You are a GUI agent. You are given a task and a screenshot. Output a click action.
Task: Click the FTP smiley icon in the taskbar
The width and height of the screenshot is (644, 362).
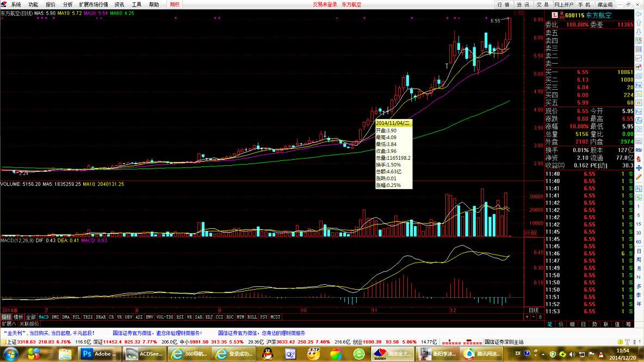coord(313,354)
